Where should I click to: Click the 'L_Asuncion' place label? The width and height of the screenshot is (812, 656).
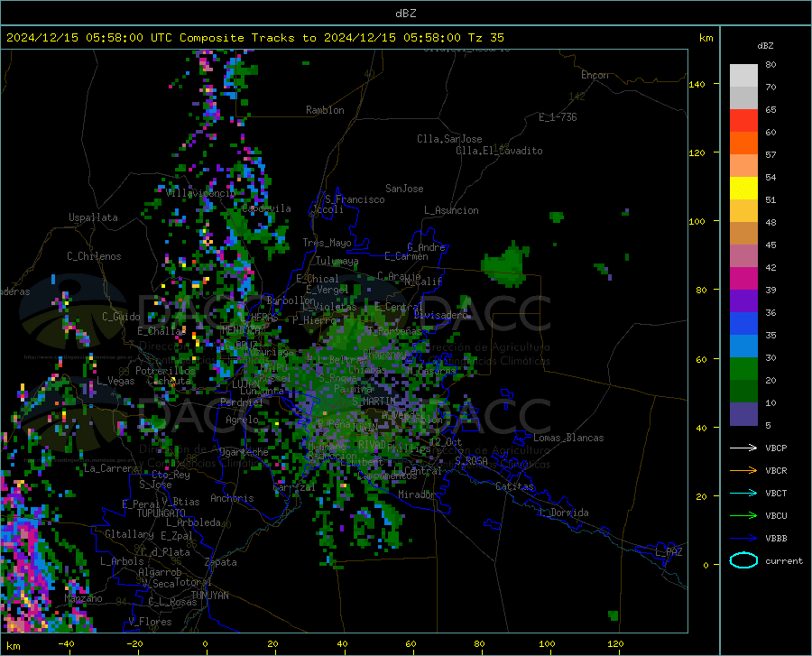tap(451, 210)
